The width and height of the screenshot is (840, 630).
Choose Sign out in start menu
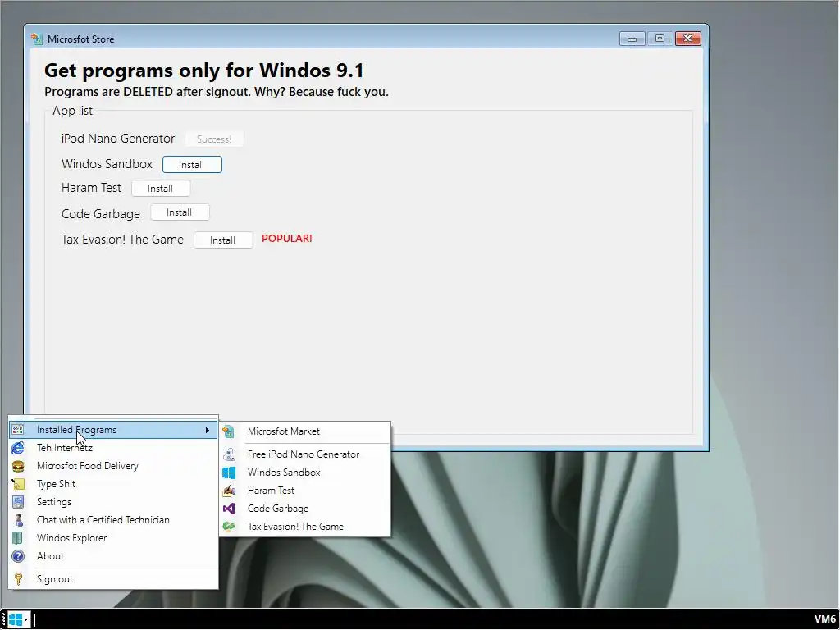point(113,579)
